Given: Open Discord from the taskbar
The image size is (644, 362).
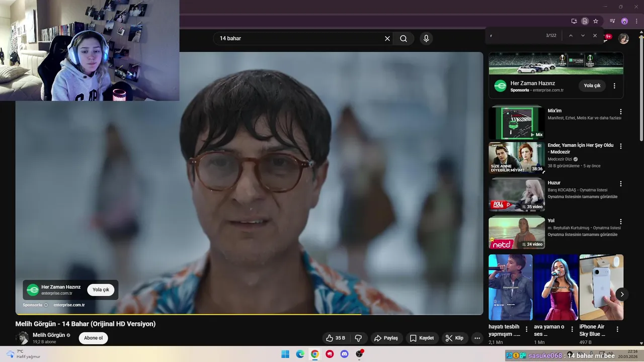Looking at the screenshot, I should 344,354.
